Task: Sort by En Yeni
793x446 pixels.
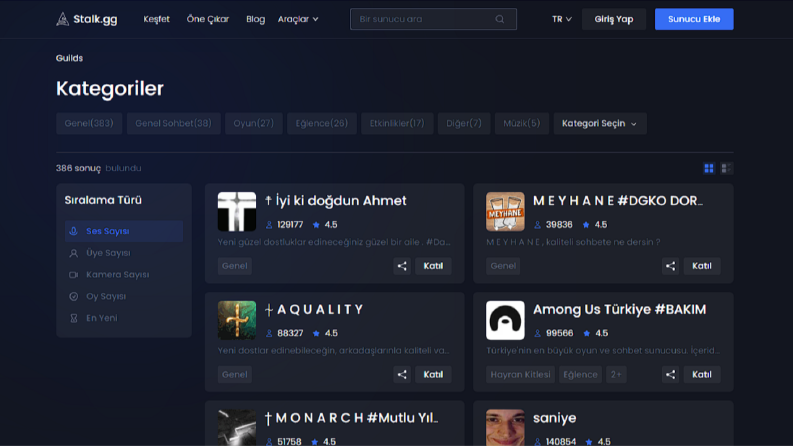Action: [x=124, y=318]
